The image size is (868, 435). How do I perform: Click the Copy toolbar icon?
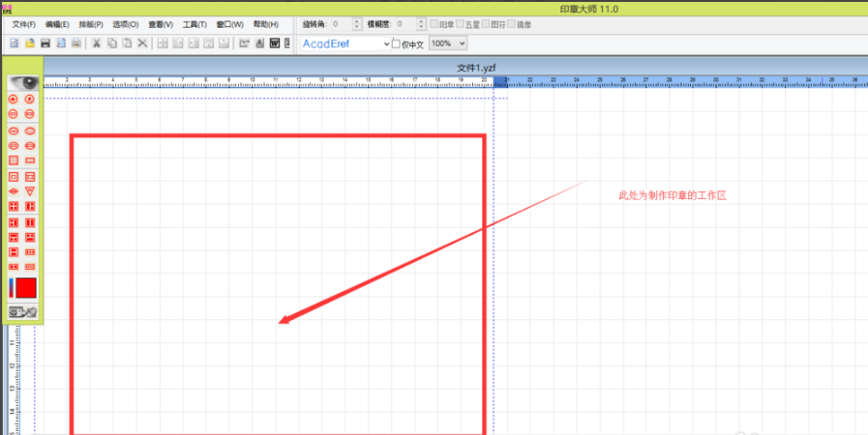112,43
